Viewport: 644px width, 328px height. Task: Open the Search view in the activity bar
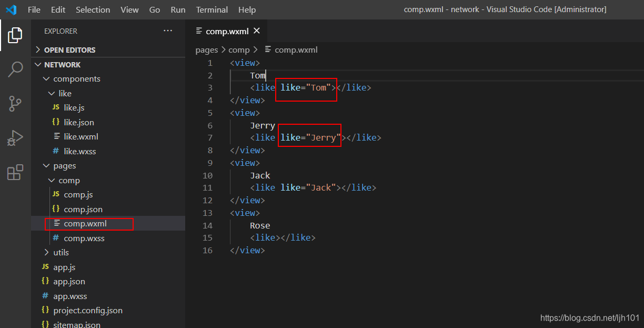click(15, 69)
